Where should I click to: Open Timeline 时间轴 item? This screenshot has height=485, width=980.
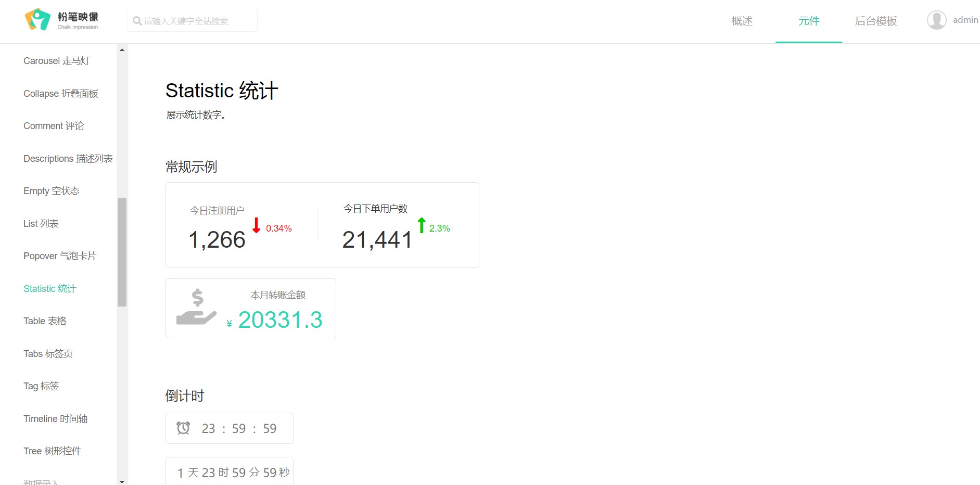pyautogui.click(x=55, y=419)
